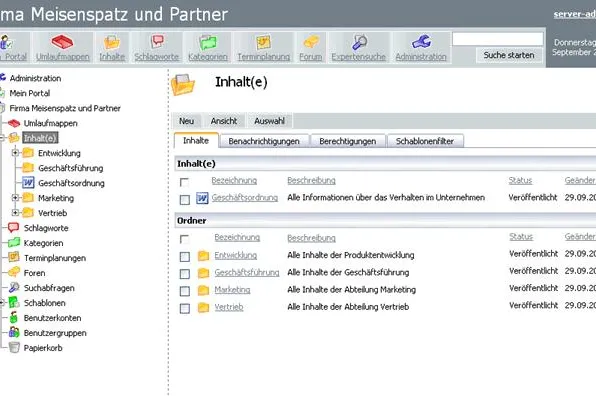
Task: Collapse the Inhalt(e) tree node
Action: click(x=2, y=138)
